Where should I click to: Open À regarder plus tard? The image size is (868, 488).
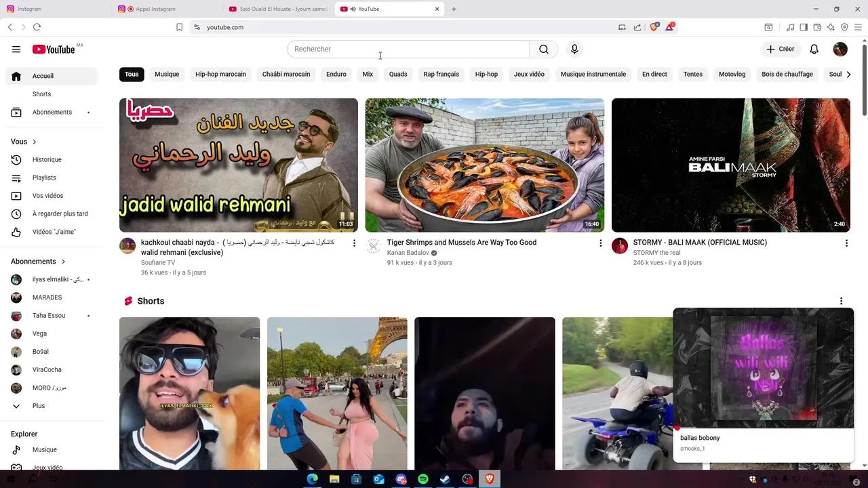[52, 213]
